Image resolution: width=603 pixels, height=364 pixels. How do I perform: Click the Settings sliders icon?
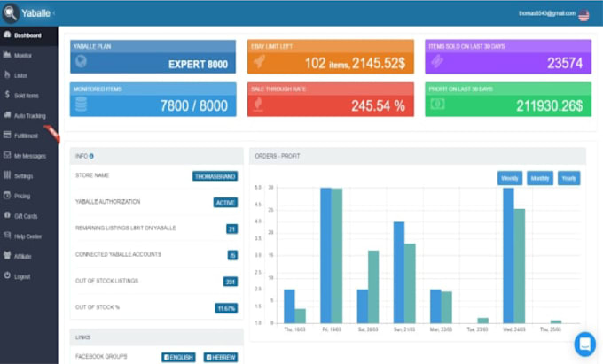click(x=7, y=175)
